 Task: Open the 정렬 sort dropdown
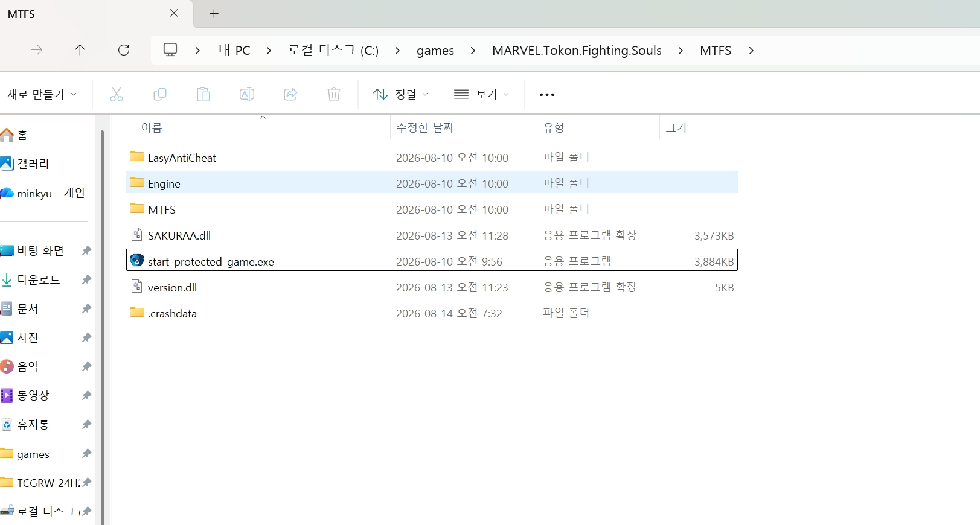pyautogui.click(x=401, y=94)
